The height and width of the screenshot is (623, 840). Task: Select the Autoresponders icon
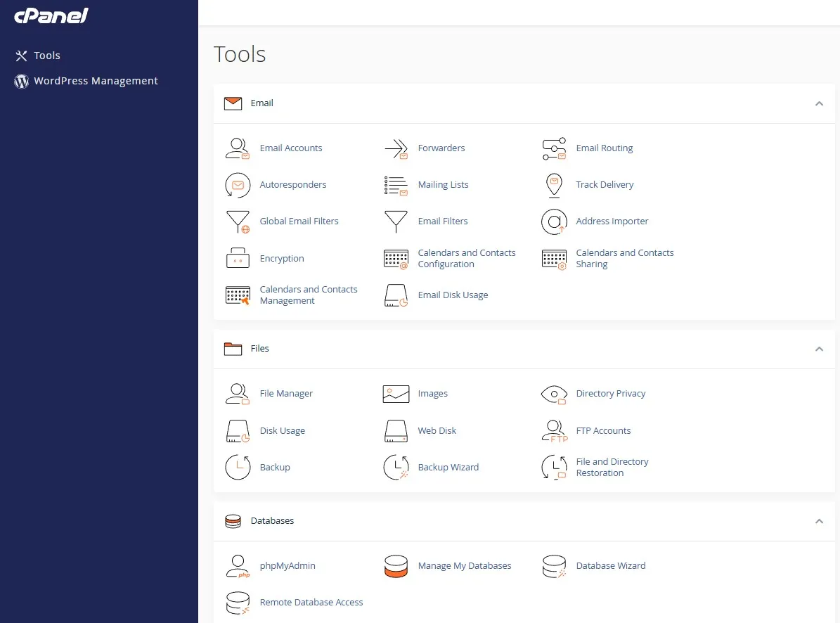pos(238,185)
